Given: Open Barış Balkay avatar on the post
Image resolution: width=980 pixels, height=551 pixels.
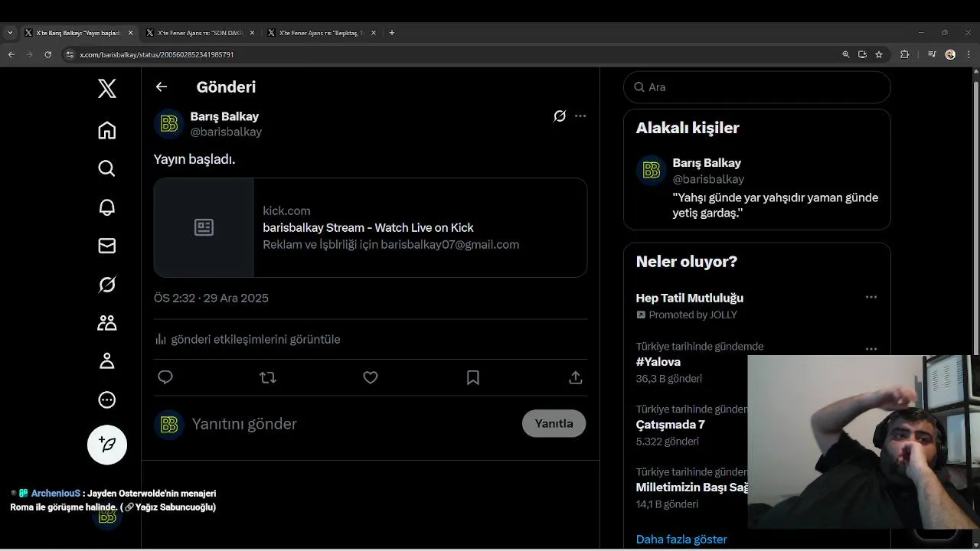Looking at the screenshot, I should [x=169, y=124].
